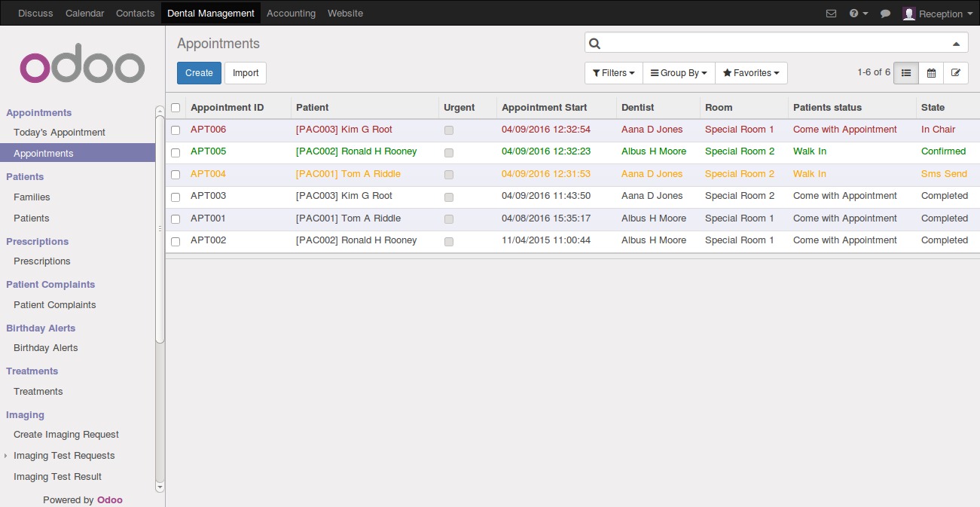Switch to form view icon
Image resolution: width=980 pixels, height=507 pixels.
(x=956, y=73)
